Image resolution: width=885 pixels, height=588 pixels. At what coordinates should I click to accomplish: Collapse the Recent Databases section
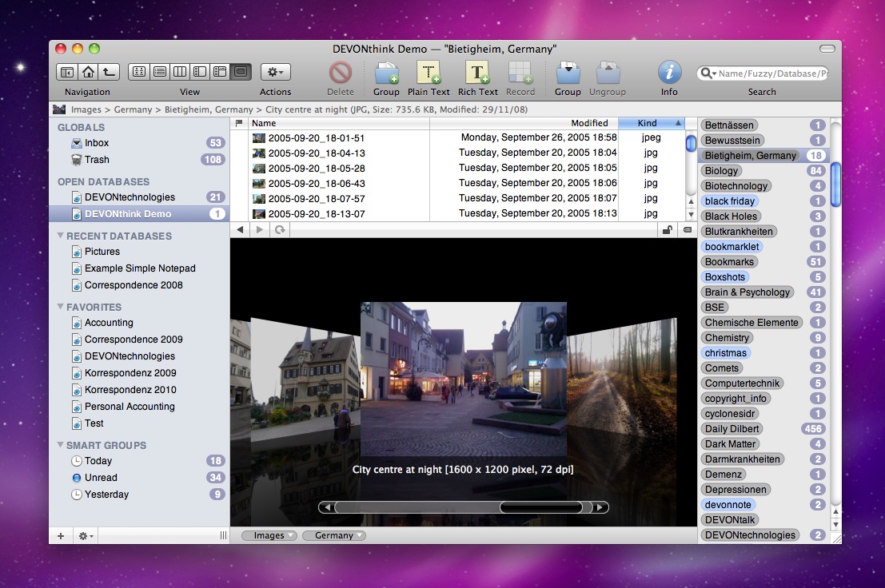click(61, 236)
